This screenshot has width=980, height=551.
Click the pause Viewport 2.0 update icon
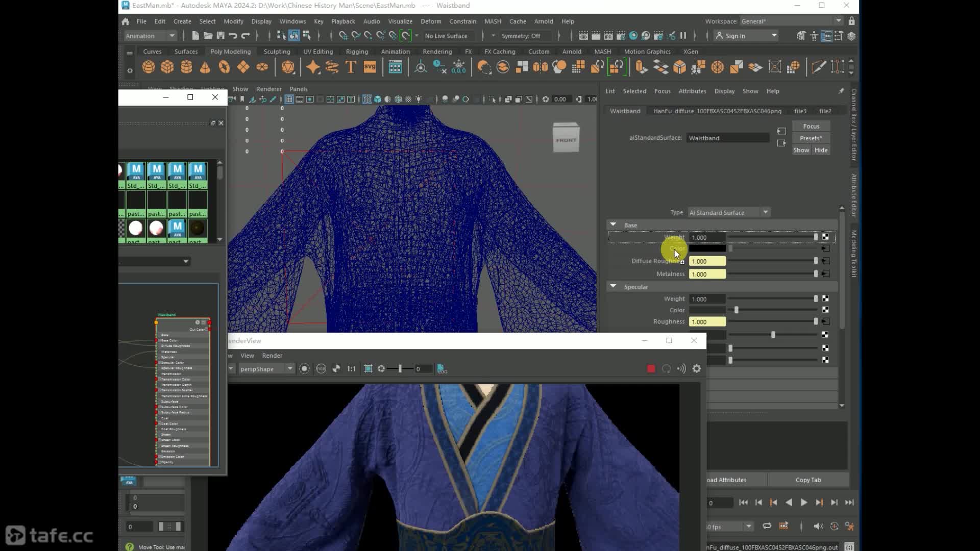click(683, 36)
